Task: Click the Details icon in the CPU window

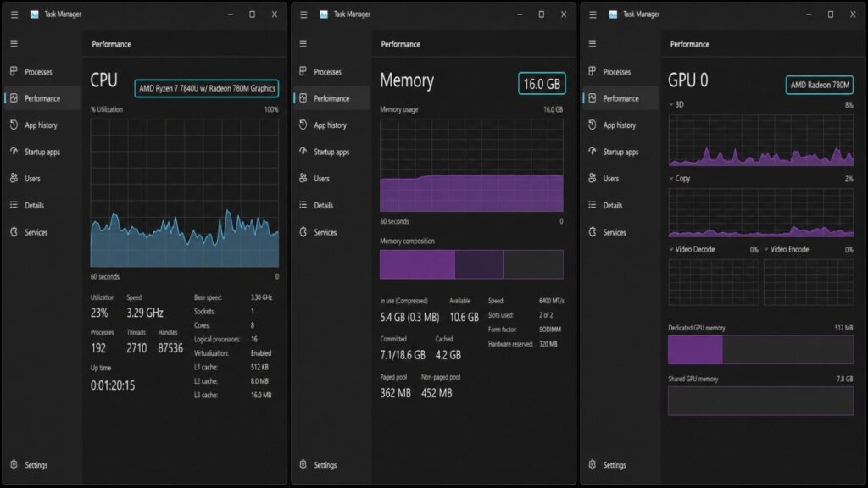Action: coord(14,205)
